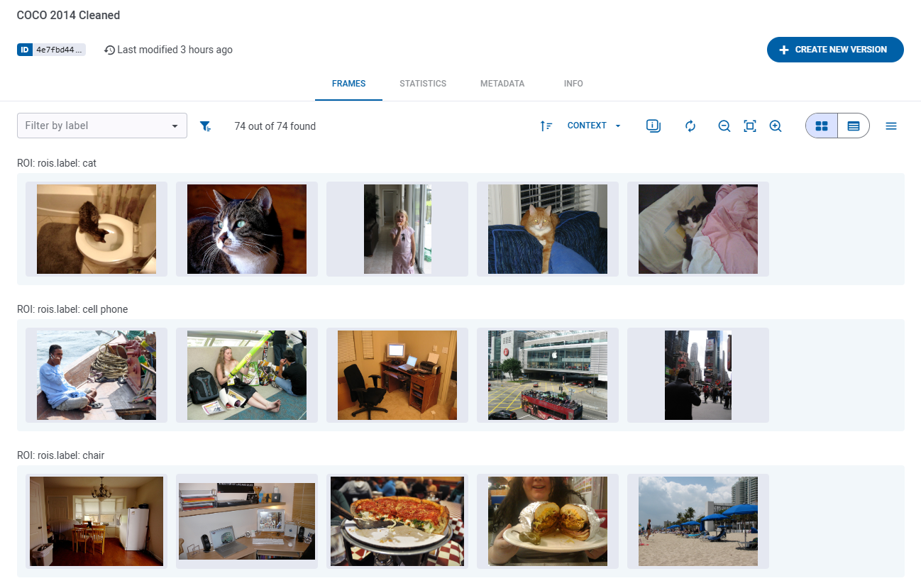Open the frame info overlay icon
Viewport: 921px width, 588px height.
[653, 126]
